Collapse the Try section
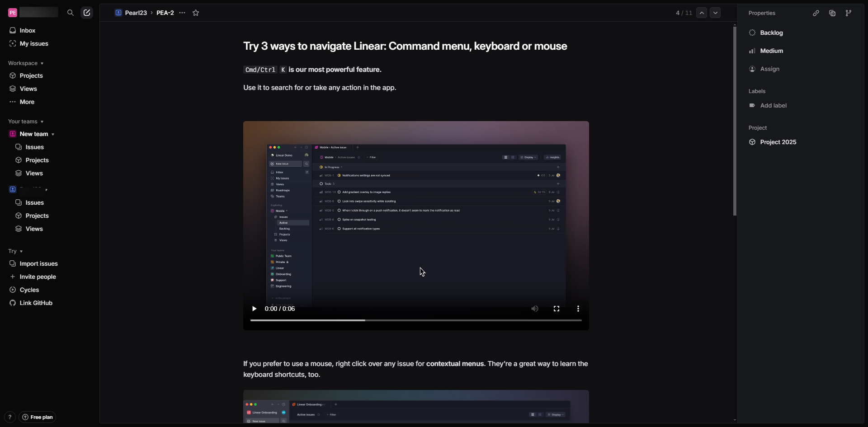868x427 pixels. (x=15, y=251)
